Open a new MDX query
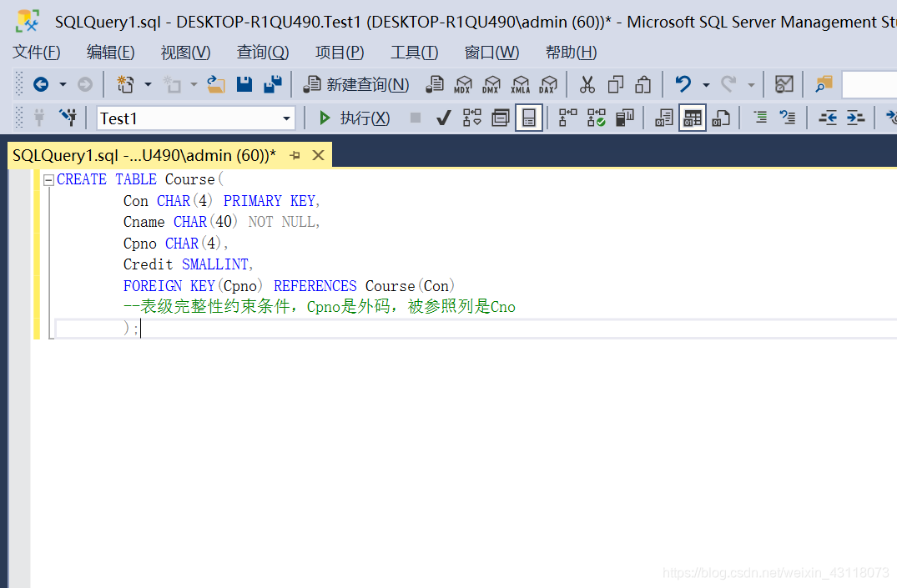This screenshot has height=588, width=897. (x=463, y=84)
